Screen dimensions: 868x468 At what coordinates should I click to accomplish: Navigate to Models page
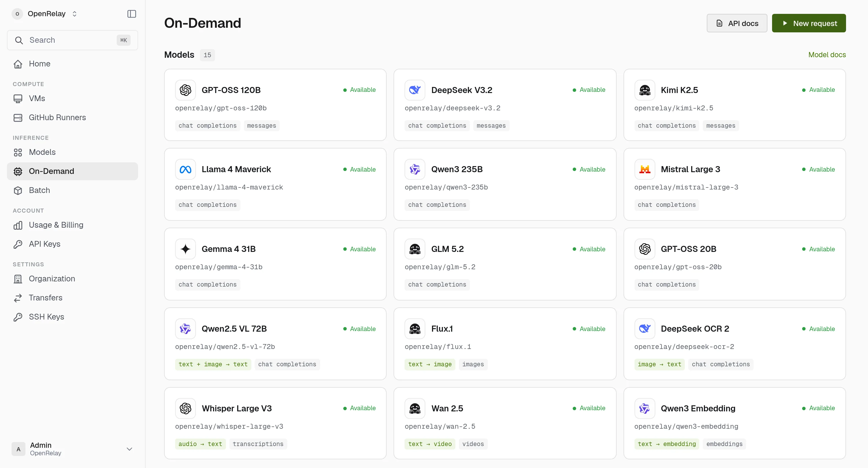pos(73,152)
